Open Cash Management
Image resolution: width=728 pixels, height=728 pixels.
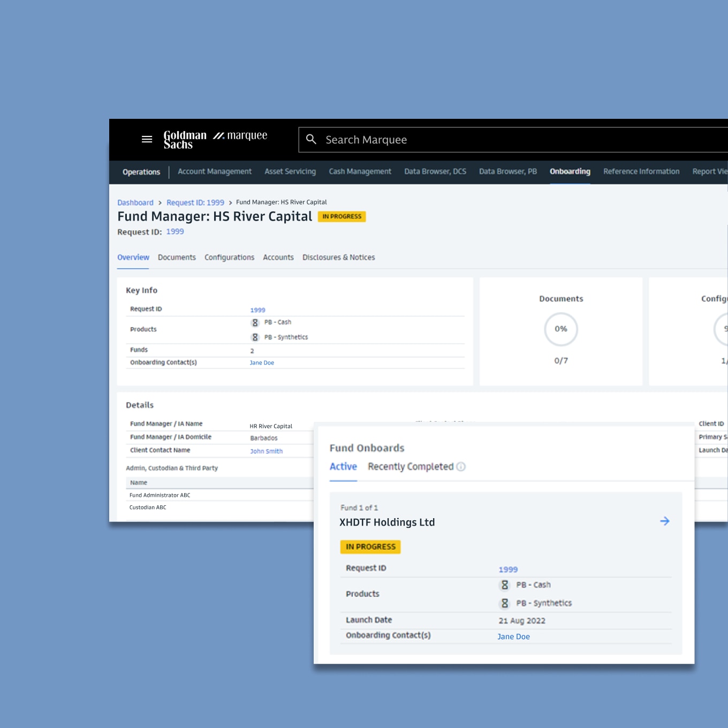[x=360, y=171]
